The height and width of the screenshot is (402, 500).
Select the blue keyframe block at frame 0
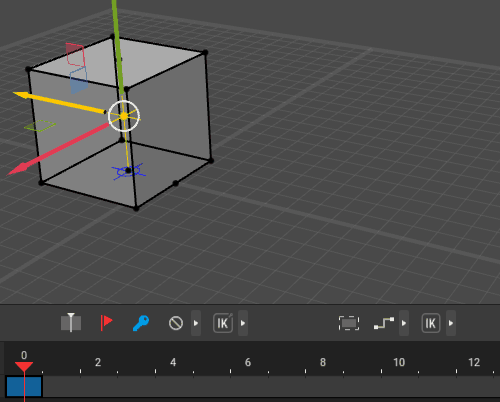[24, 386]
